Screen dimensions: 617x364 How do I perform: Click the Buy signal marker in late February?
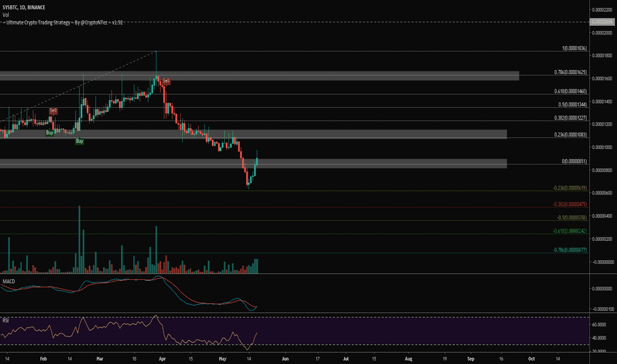[x=79, y=141]
